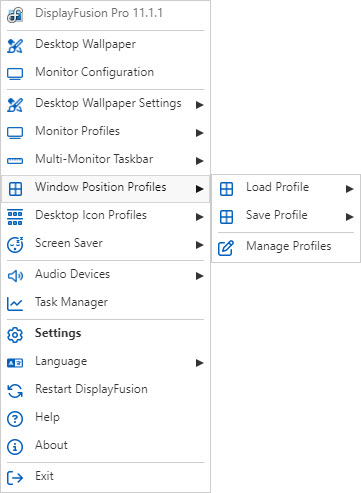Expand Screen Saver submenu arrow
Screen dimensions: 361x493
pyautogui.click(x=200, y=245)
